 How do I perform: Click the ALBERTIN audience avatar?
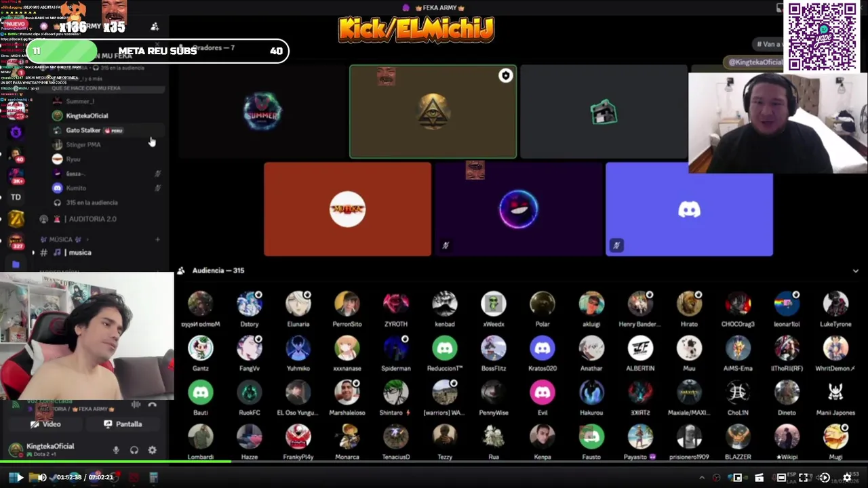tap(640, 348)
